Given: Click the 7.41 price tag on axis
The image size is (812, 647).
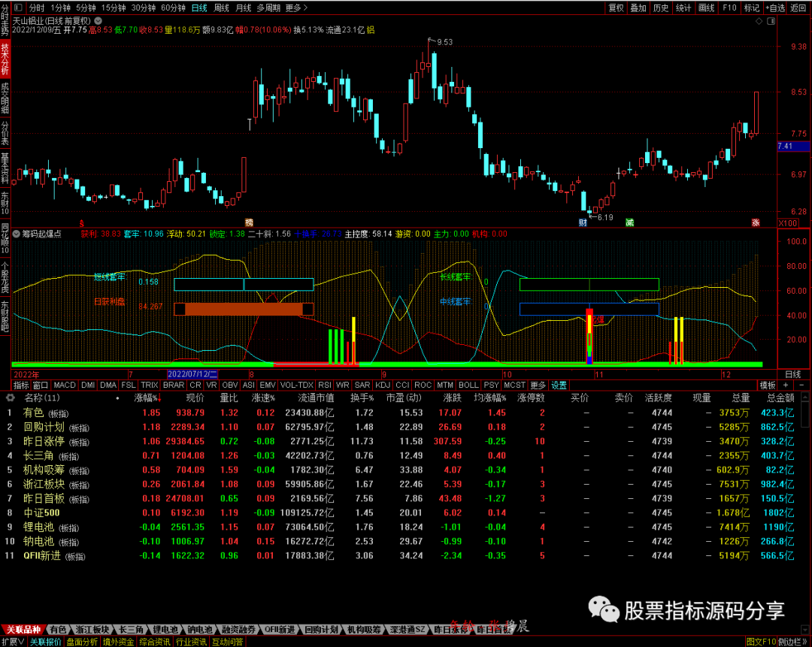Looking at the screenshot, I should click(x=792, y=147).
